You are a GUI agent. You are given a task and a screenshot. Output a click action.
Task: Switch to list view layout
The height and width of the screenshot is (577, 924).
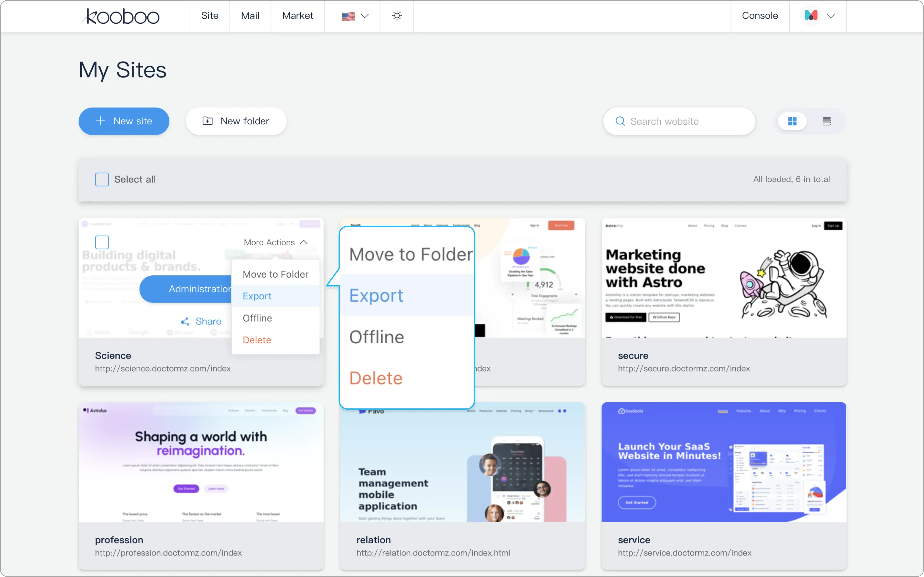click(x=826, y=121)
